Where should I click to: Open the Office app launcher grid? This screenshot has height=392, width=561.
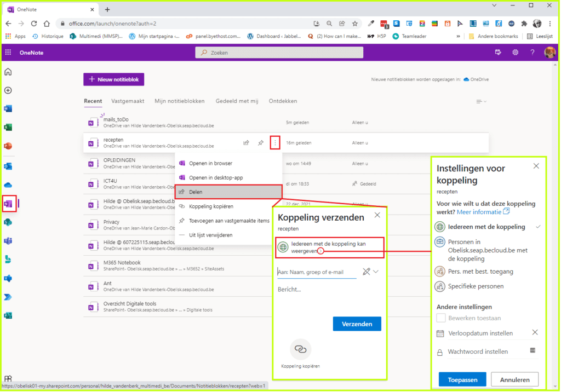pos(8,52)
